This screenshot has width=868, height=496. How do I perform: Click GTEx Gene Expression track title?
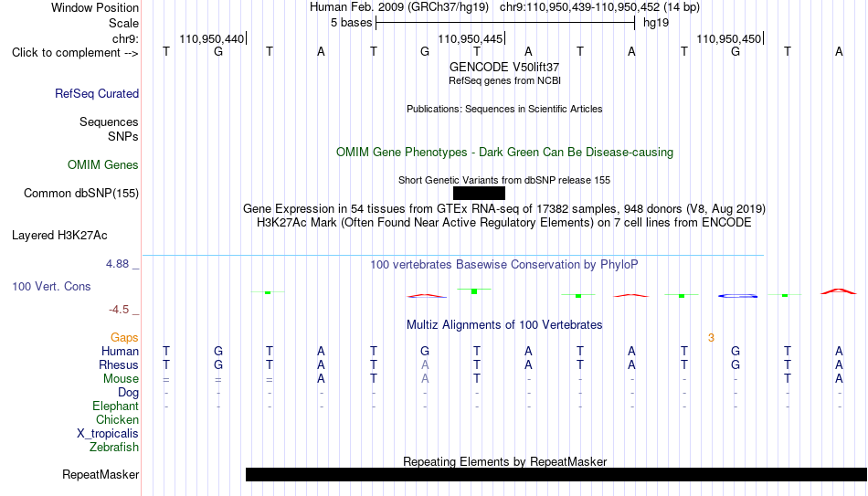[504, 208]
